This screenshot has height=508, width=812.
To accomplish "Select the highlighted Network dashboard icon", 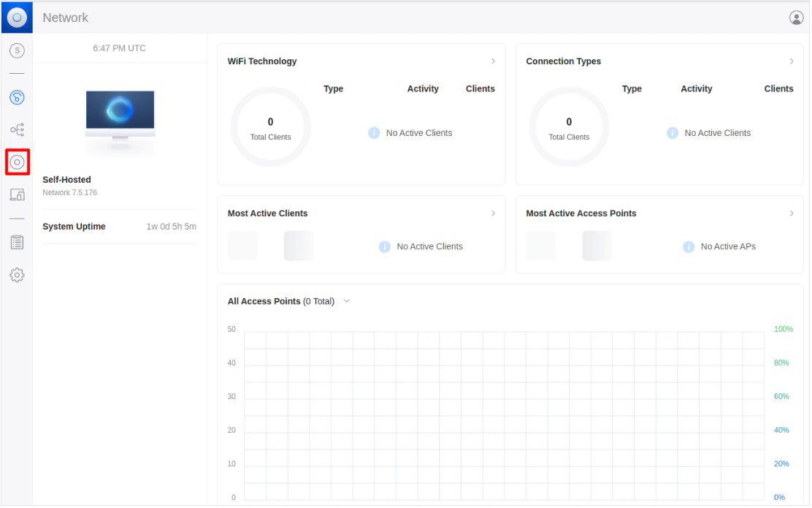I will click(16, 162).
